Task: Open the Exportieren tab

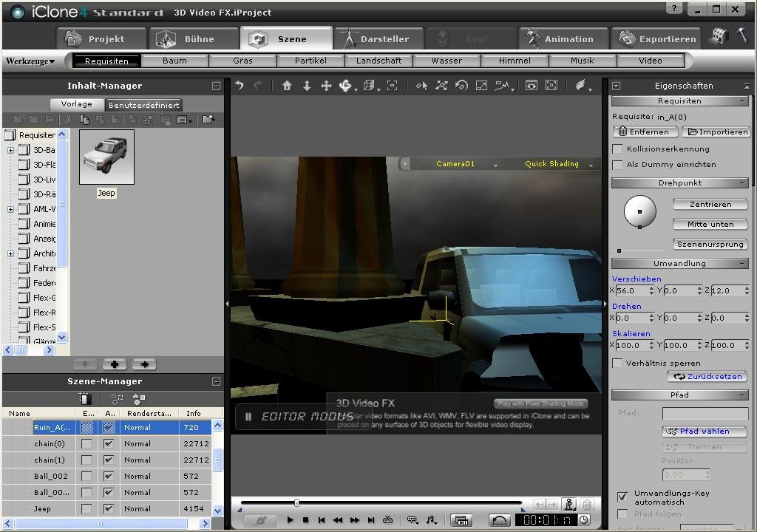Action: tap(656, 38)
